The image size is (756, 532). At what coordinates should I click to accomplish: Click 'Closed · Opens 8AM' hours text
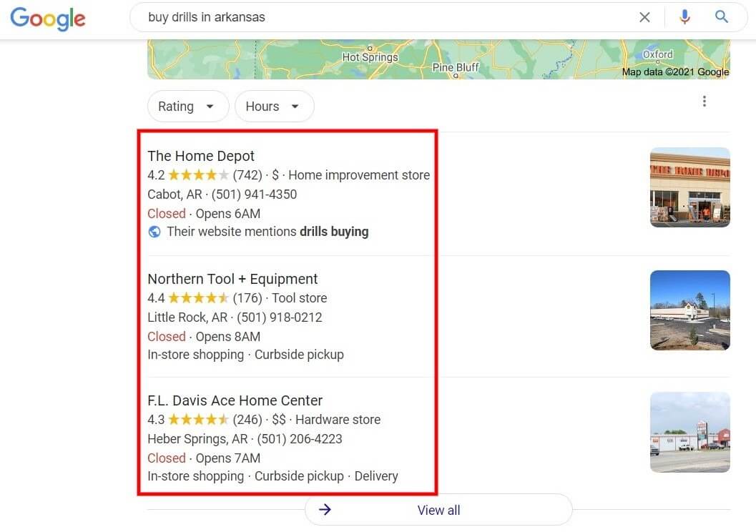pos(204,336)
